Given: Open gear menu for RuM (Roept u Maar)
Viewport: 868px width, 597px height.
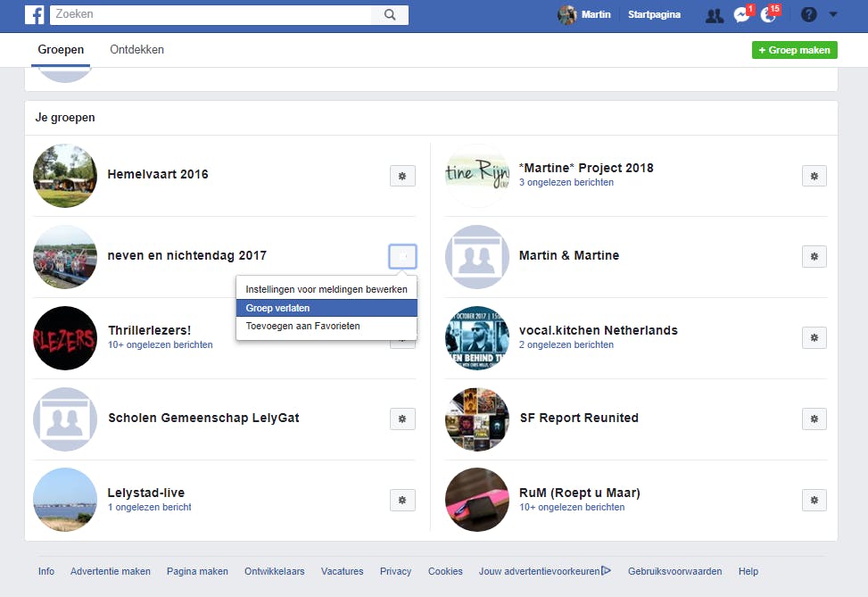Looking at the screenshot, I should point(814,500).
